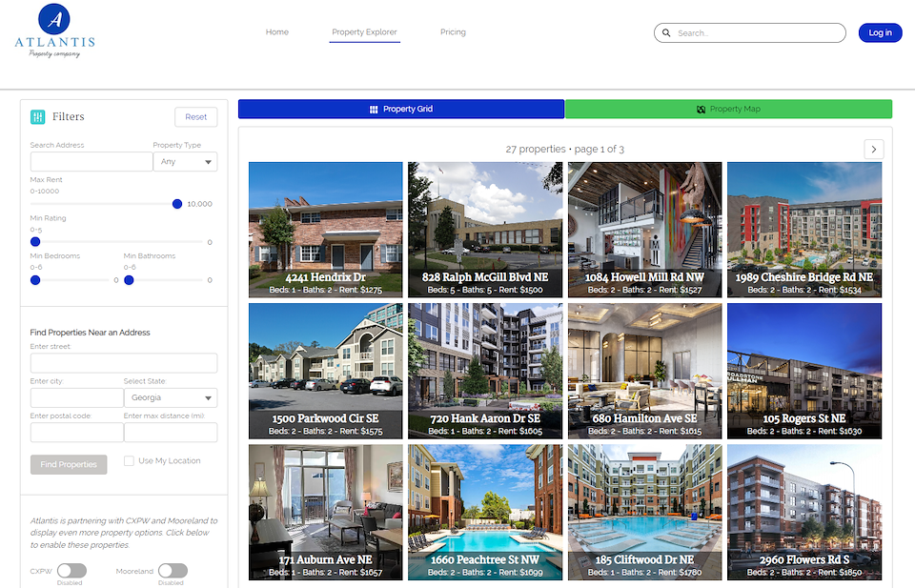Click the Atlantis logo icon
Screen dimensions: 915x588
point(54,19)
